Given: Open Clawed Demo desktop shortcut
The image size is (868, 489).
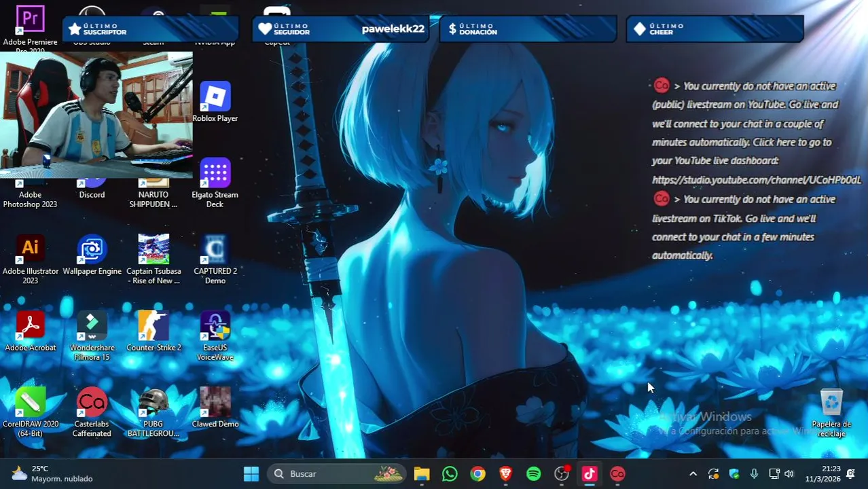Looking at the screenshot, I should [x=215, y=408].
